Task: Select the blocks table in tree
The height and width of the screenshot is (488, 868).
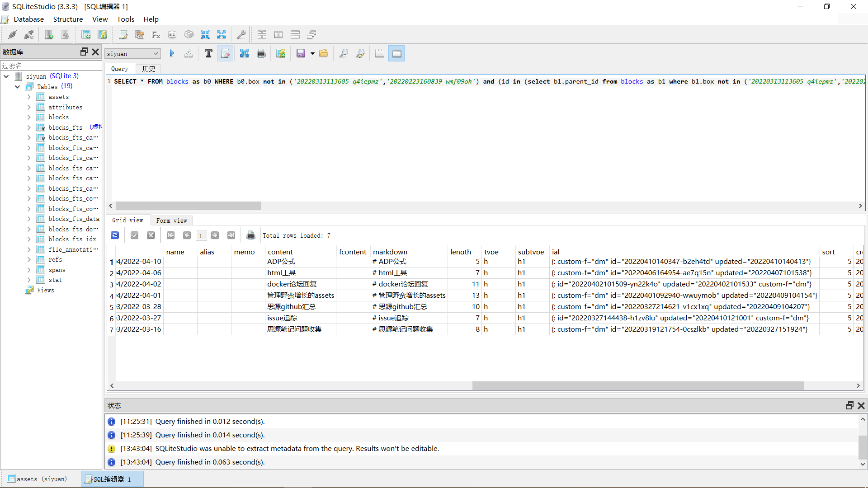Action: pyautogui.click(x=59, y=117)
